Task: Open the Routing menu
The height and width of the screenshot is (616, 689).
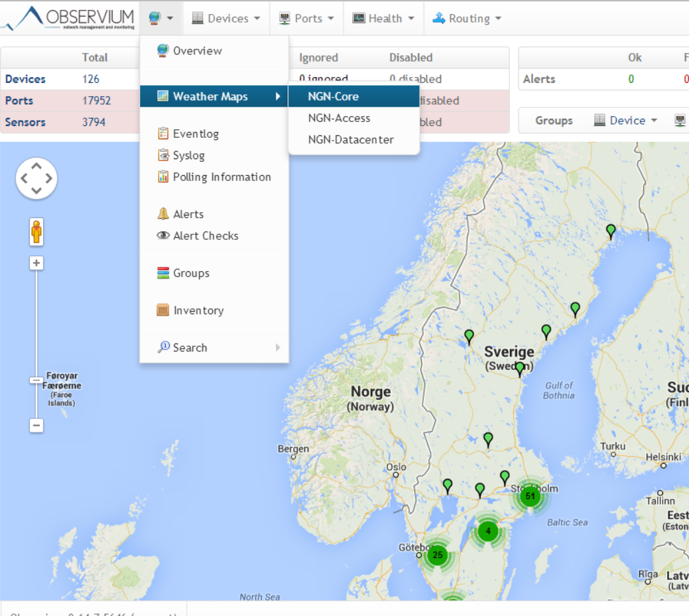Action: 467,19
